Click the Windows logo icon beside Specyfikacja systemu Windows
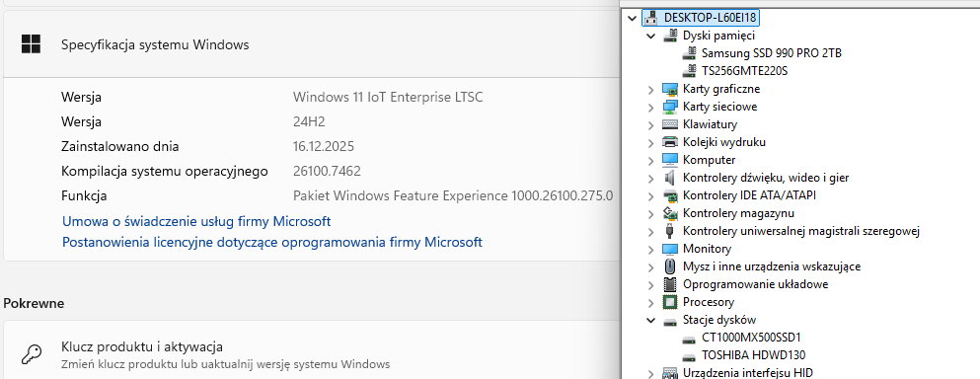Screen dimensions: 980x379 coord(31,43)
